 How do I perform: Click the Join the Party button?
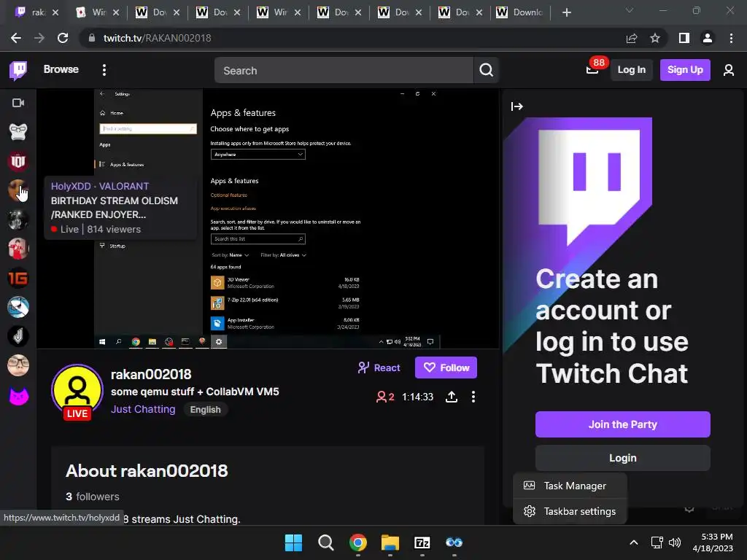(x=623, y=424)
